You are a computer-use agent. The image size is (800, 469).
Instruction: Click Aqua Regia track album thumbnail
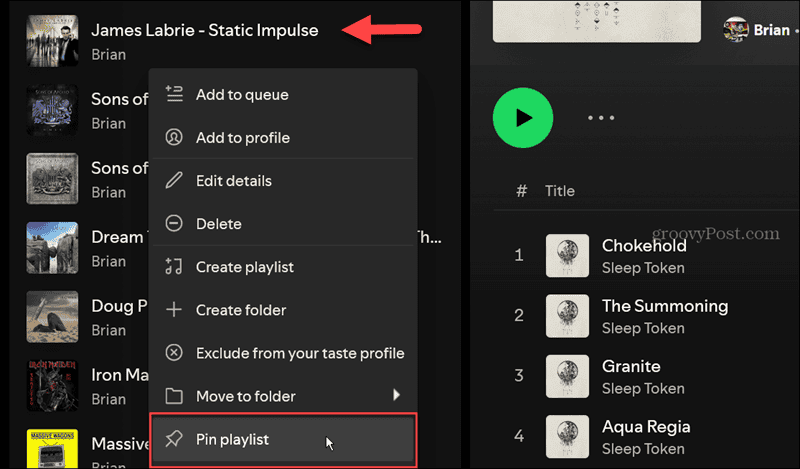(567, 437)
